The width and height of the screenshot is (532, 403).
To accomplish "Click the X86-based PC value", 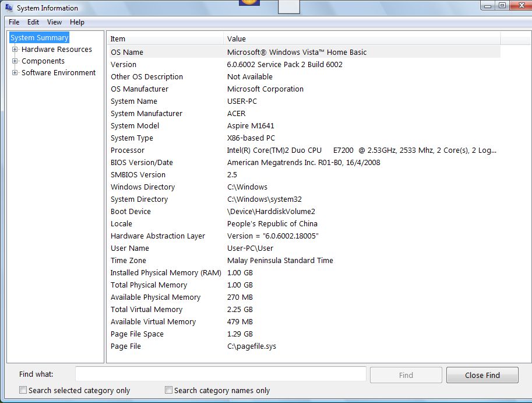I will click(x=251, y=138).
